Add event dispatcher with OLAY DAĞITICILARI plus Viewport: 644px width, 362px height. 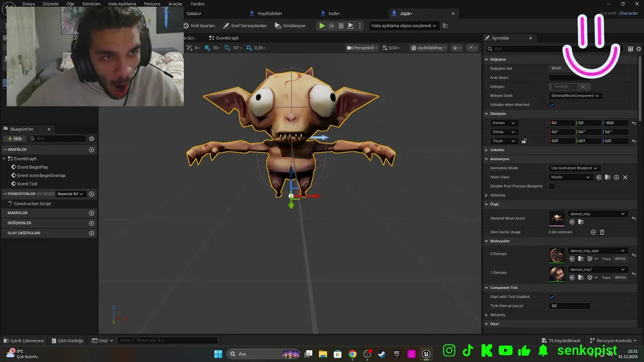92,233
